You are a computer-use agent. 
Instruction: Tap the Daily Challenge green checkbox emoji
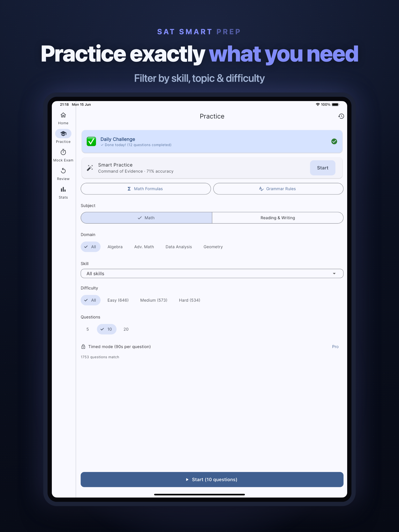[x=91, y=141]
